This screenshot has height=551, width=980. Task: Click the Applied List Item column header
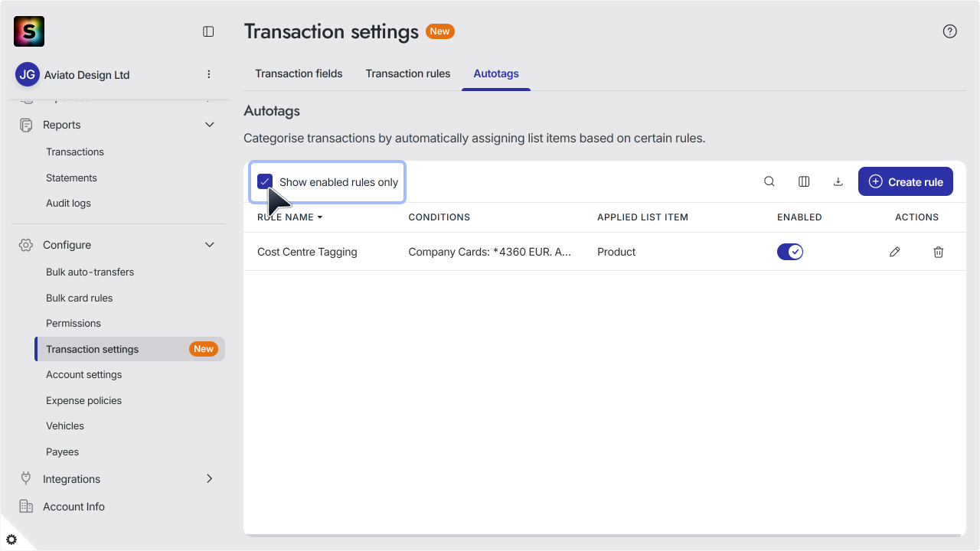[x=642, y=217]
